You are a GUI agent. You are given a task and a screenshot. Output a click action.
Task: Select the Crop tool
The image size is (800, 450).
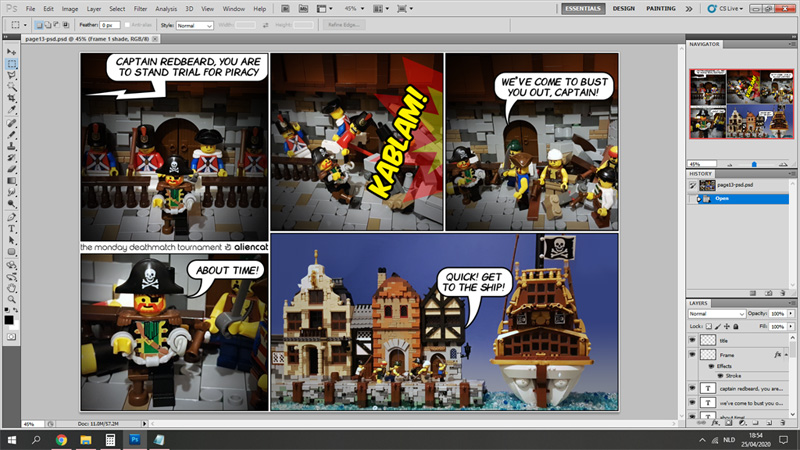tap(11, 98)
